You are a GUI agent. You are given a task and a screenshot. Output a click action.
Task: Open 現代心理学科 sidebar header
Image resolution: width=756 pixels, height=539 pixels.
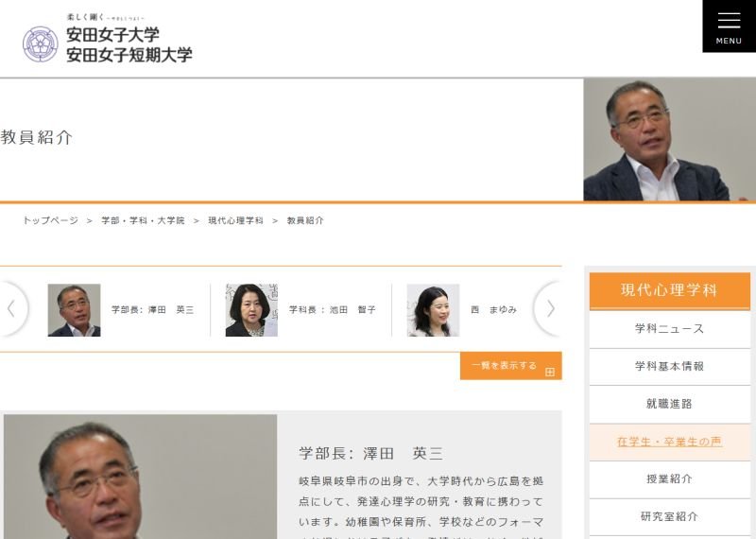coord(670,290)
